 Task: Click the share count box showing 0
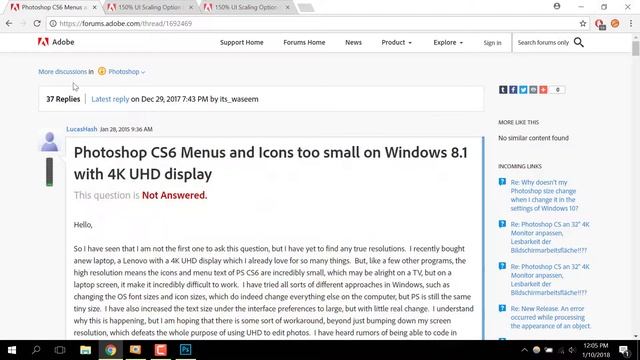pyautogui.click(x=558, y=90)
